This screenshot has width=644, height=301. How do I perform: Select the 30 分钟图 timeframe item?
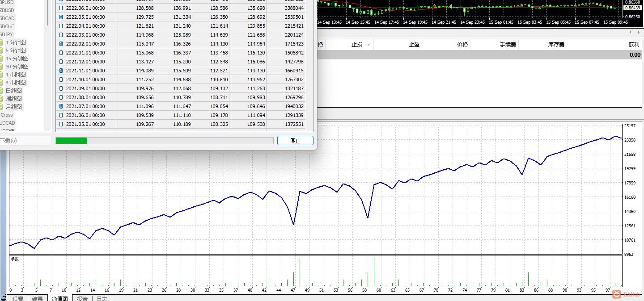tap(17, 67)
